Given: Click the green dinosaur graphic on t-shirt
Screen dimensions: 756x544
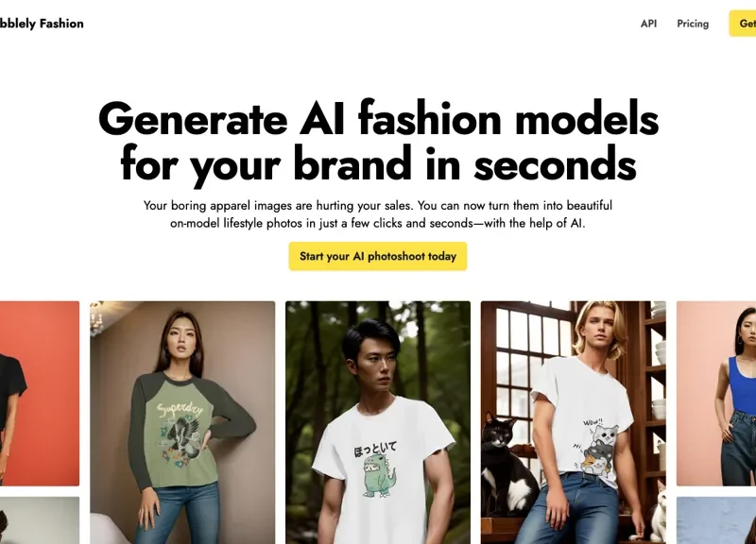Looking at the screenshot, I should point(379,477).
